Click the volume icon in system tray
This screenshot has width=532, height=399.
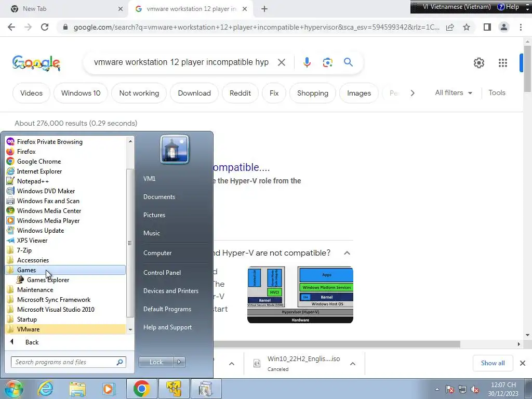(475, 389)
